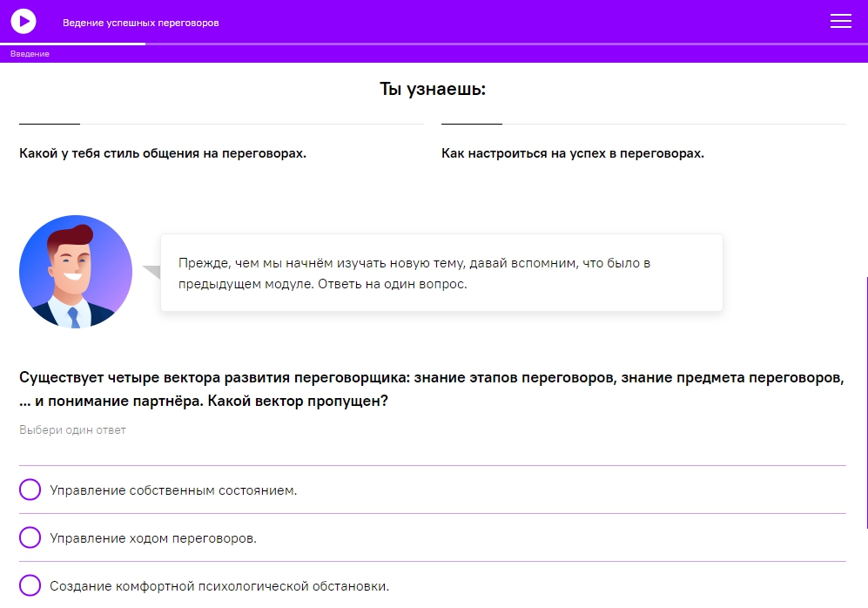
Task: Click the answer text "Создание комфортной психологической обстановки."
Action: pos(219,586)
